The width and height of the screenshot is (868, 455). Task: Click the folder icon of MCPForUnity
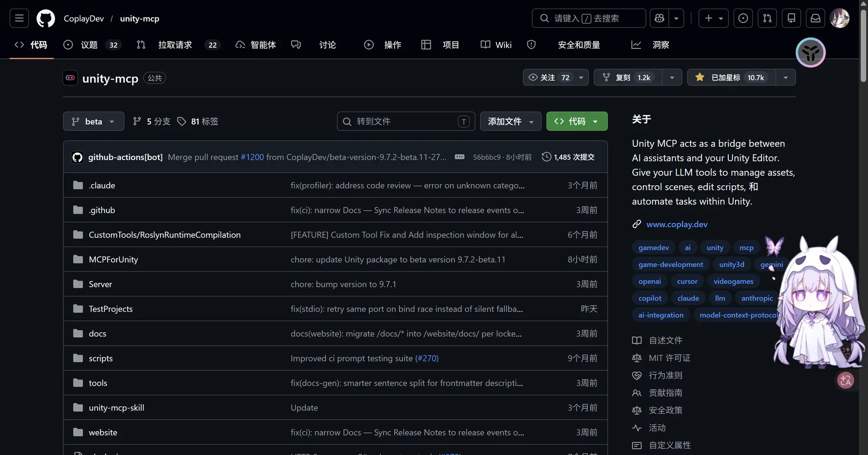tap(78, 259)
